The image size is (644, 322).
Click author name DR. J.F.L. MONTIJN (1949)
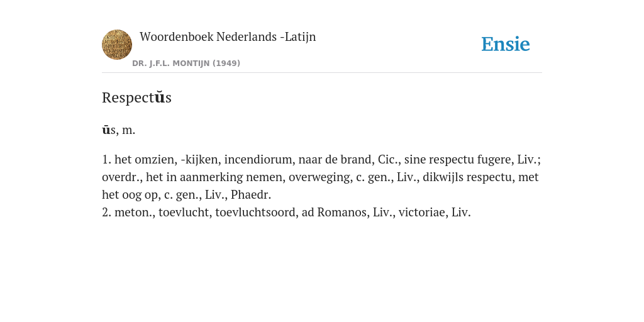click(x=186, y=64)
